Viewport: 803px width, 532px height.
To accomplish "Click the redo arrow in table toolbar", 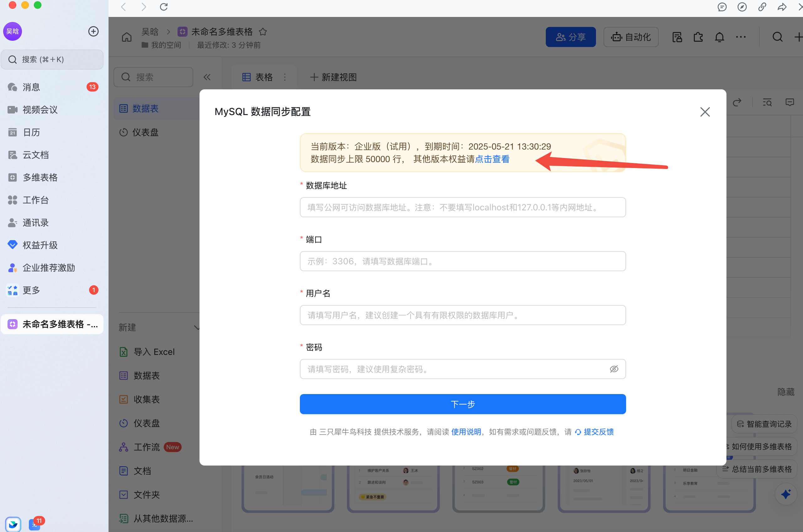I will 737,102.
